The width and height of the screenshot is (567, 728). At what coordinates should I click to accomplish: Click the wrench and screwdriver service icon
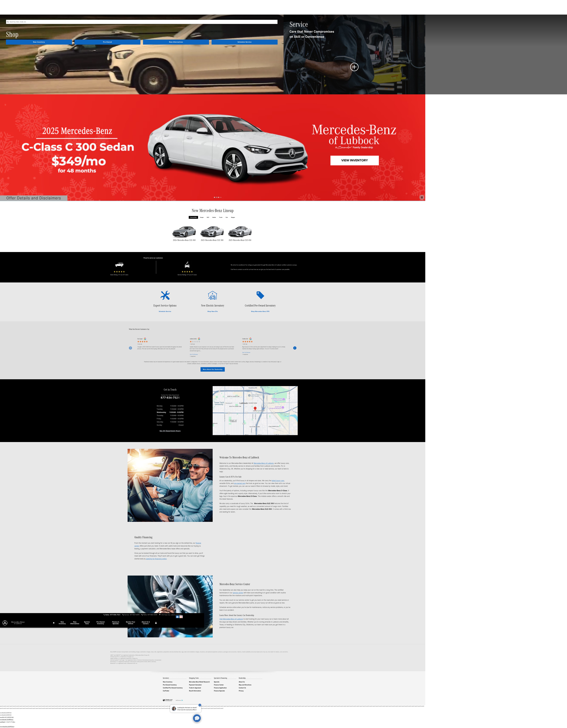point(165,295)
